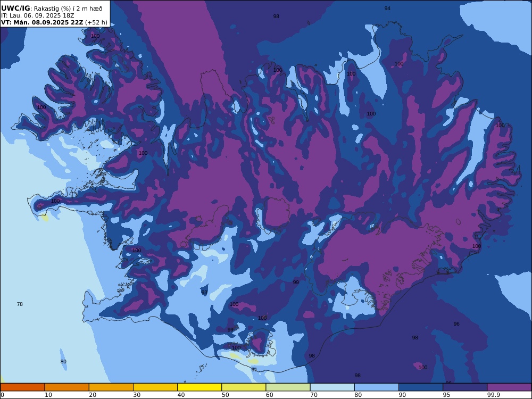Select the '30' tick label on the legend
The height and width of the screenshot is (399, 532).
tap(137, 395)
